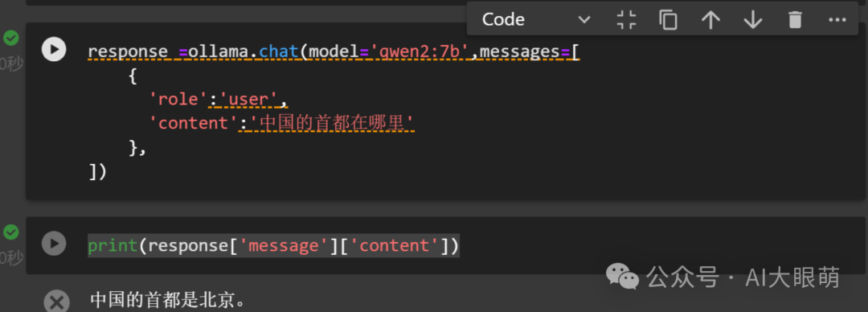
Task: Click the closing ]) line of first cell
Action: point(97,171)
